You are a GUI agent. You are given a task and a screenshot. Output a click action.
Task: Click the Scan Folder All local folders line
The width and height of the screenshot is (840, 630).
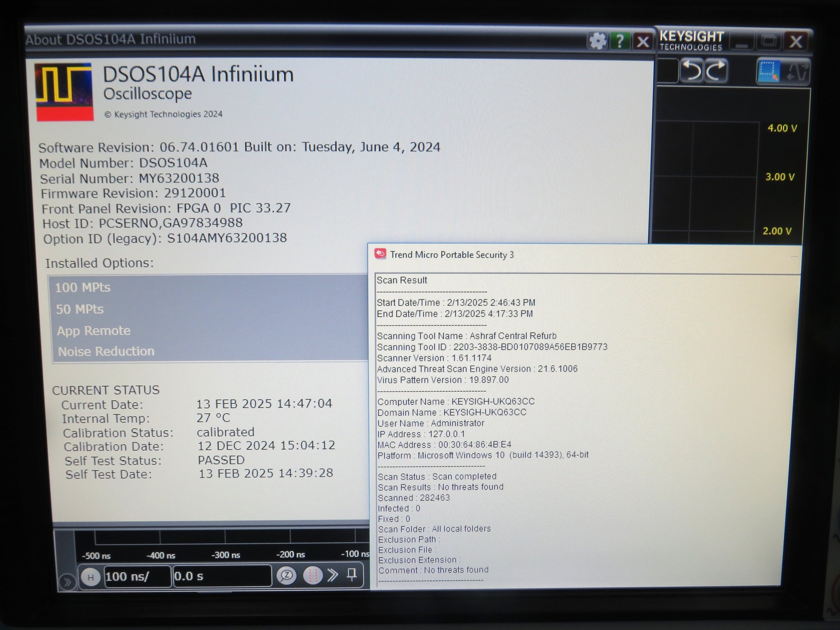[x=434, y=529]
